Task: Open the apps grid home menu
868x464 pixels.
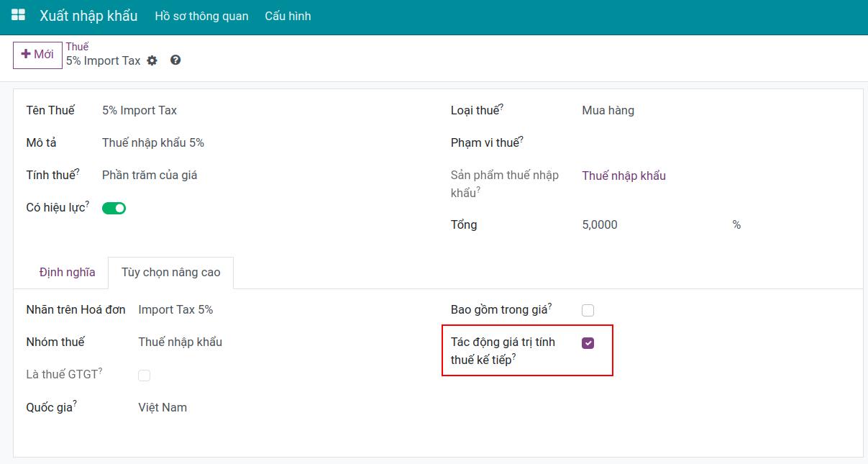Action: [x=18, y=15]
